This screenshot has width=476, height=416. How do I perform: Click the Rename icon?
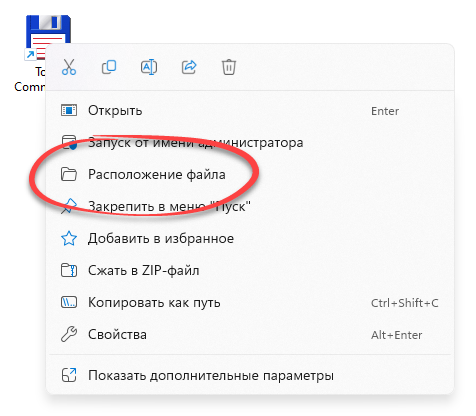[149, 67]
